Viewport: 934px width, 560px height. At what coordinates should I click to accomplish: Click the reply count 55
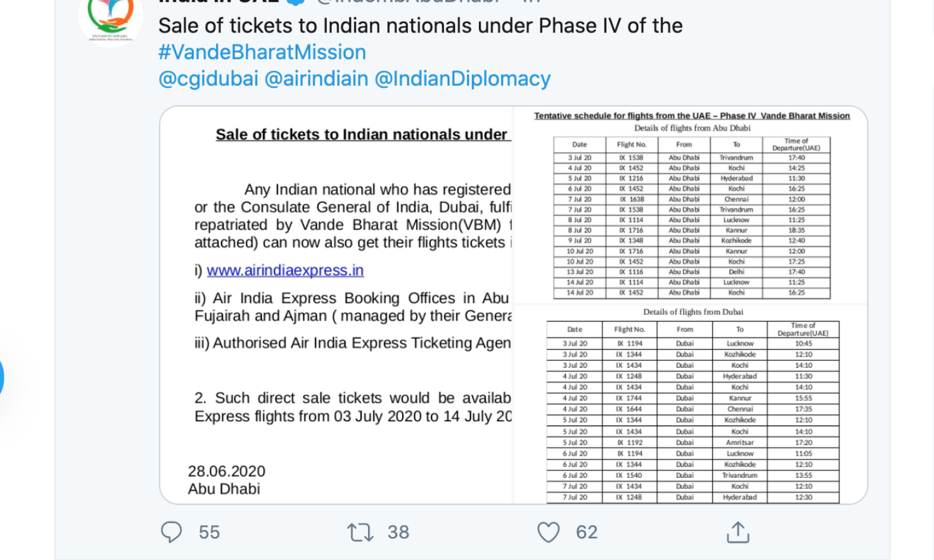209,532
